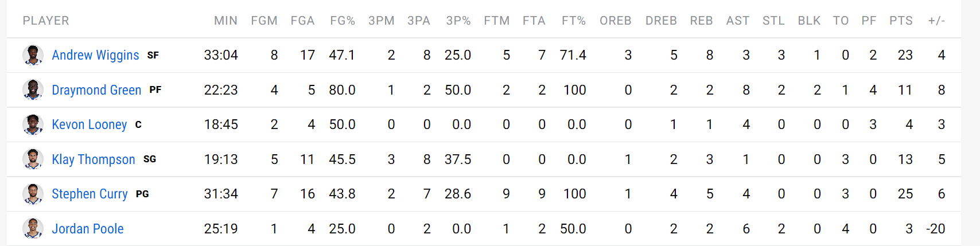Open Jordan Poole player link
The height and width of the screenshot is (246, 980).
pos(88,229)
